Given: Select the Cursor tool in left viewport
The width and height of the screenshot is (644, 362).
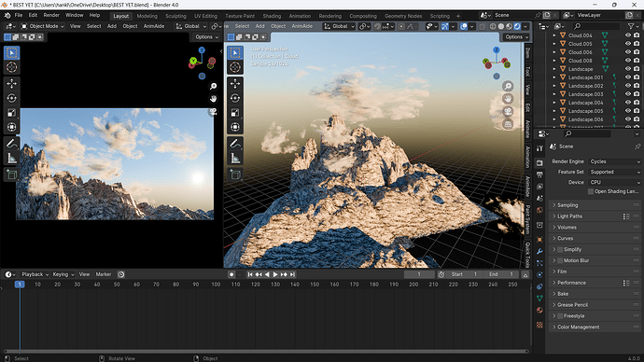Looking at the screenshot, I should [x=11, y=67].
